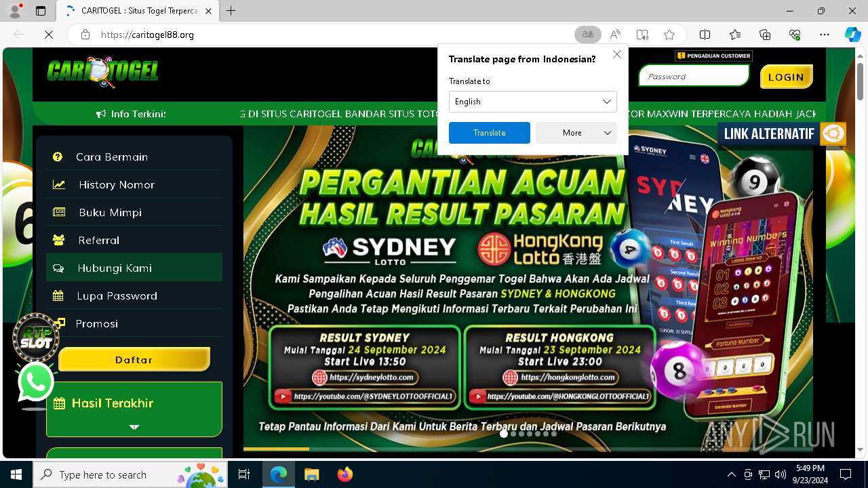Screen dimensions: 868x488
Task: Open Cara Bermain in the sidebar
Action: pos(134,157)
